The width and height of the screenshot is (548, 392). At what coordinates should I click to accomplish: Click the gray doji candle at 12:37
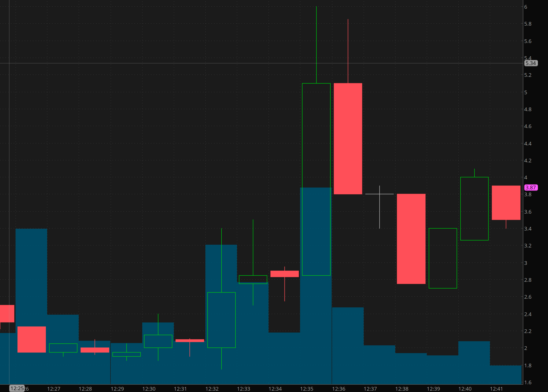coord(379,194)
